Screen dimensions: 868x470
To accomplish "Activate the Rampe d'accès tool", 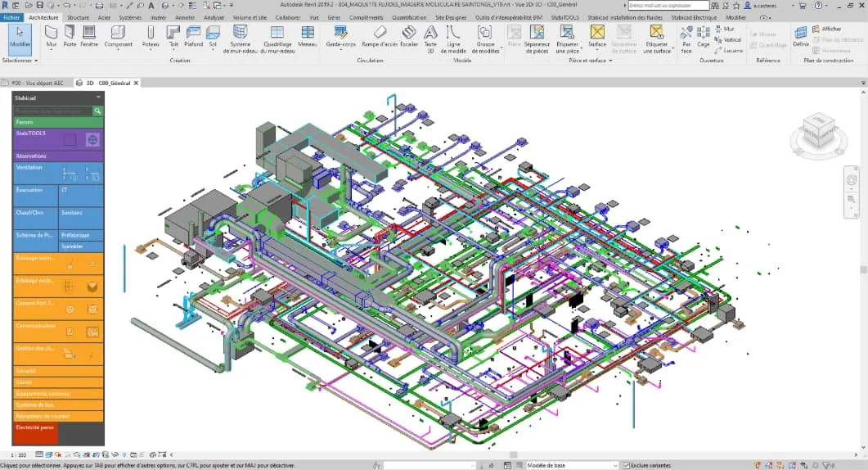I will 380,37.
